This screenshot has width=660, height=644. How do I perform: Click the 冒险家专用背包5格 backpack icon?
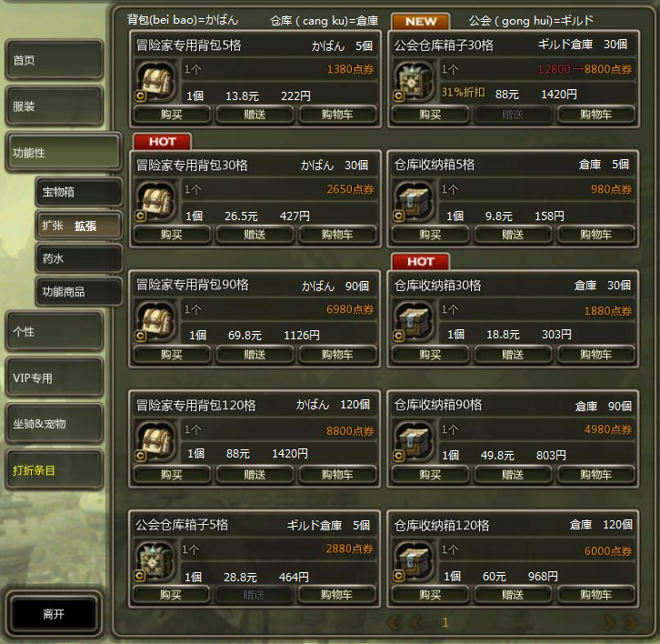point(155,82)
